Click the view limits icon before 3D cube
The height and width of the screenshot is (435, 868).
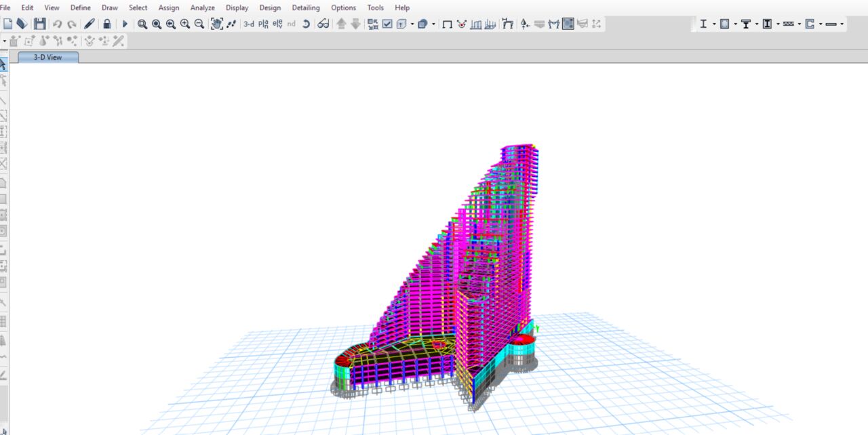[401, 24]
